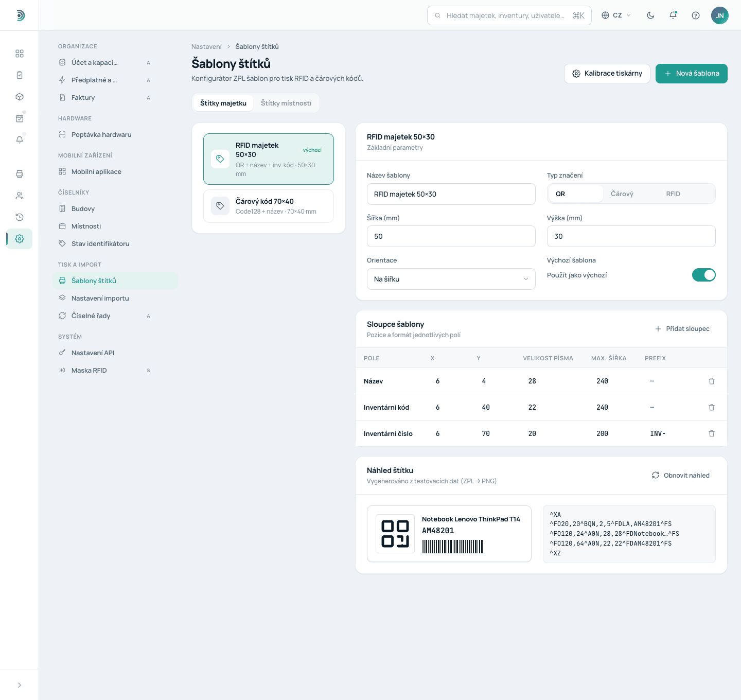Click Nastavení breadcrumb link

pyautogui.click(x=206, y=46)
